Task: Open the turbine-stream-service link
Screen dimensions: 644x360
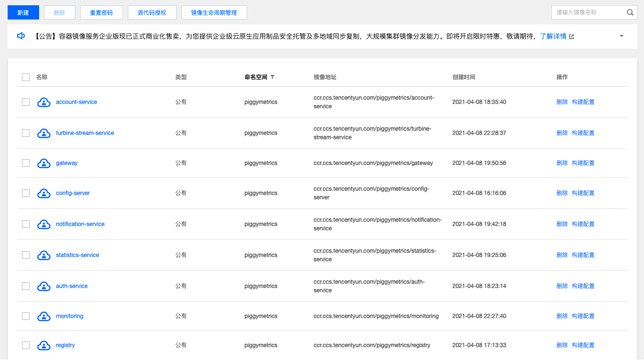Action: pyautogui.click(x=85, y=133)
